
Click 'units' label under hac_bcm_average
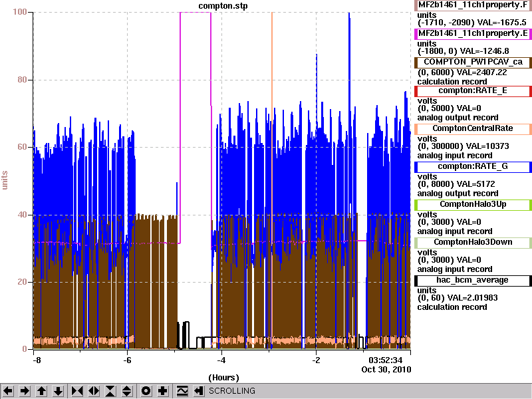tap(427, 291)
